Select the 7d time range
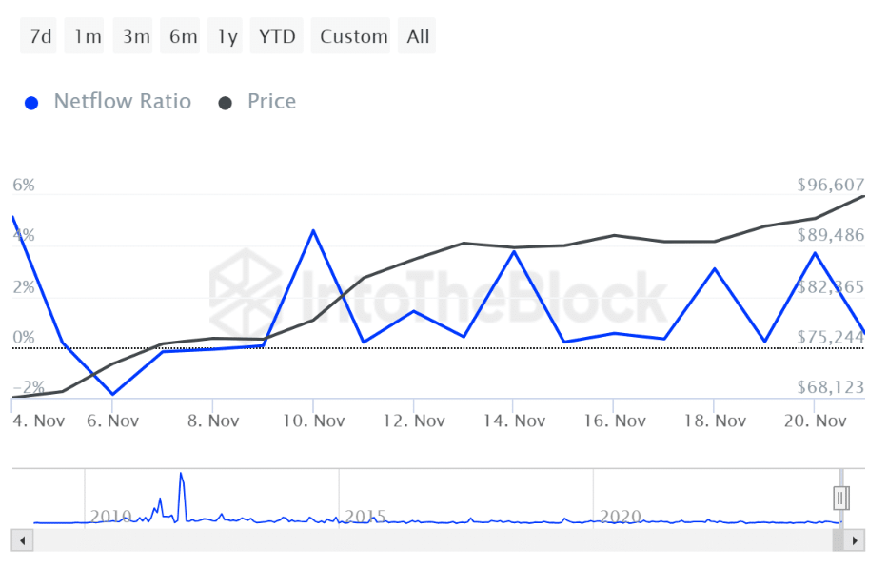888x588 pixels. coord(41,37)
